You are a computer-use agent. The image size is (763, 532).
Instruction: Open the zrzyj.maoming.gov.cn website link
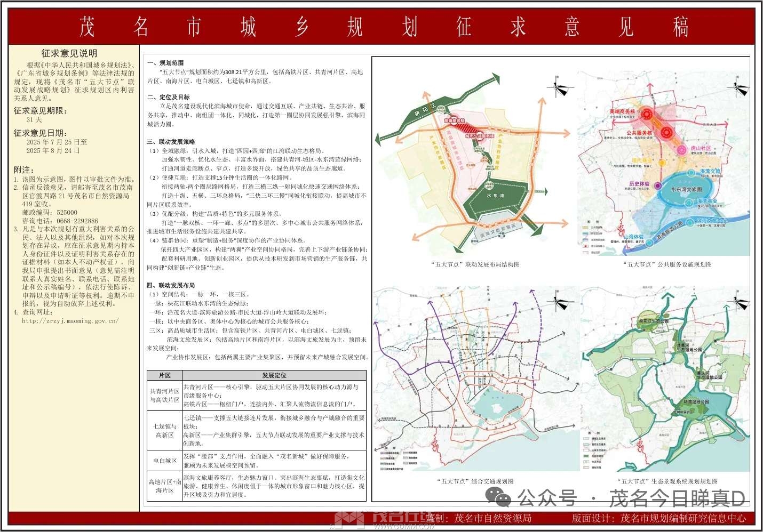(x=70, y=321)
